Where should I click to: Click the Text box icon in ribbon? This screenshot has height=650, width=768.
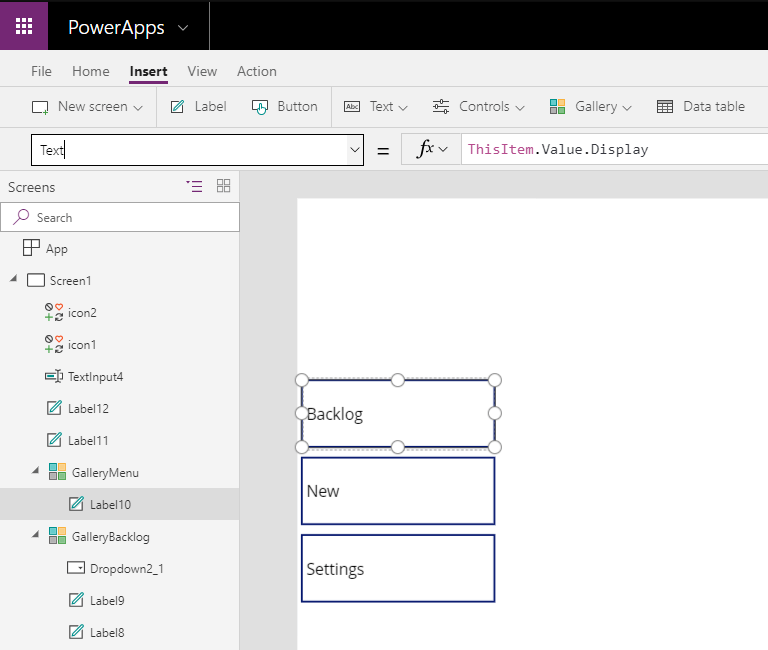tap(352, 106)
